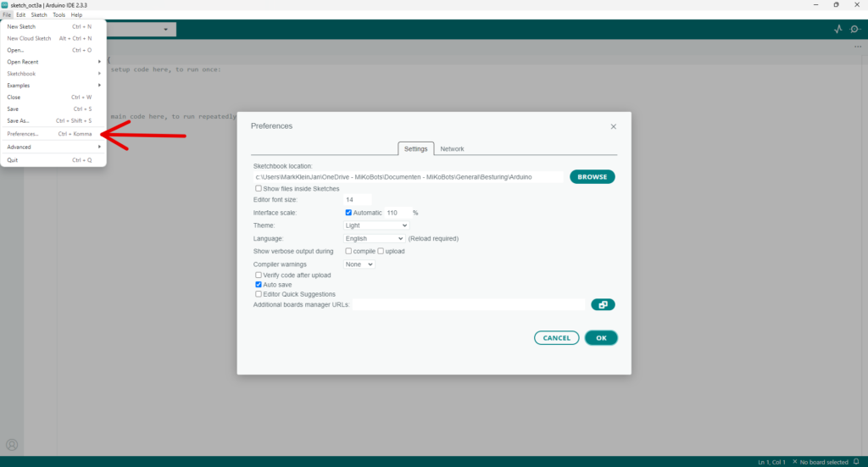The width and height of the screenshot is (868, 467).
Task: Choose New Sketch from File menu
Action: tap(53, 26)
